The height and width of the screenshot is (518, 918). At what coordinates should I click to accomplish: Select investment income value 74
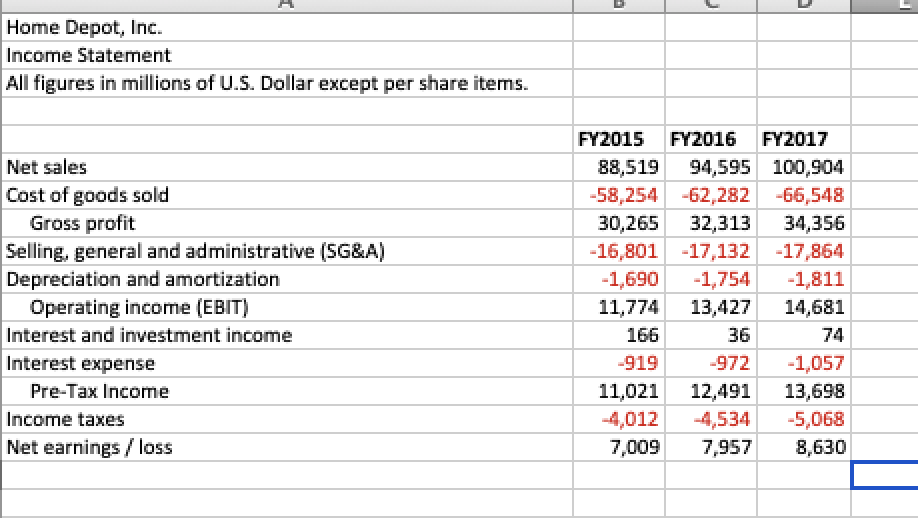pyautogui.click(x=803, y=335)
